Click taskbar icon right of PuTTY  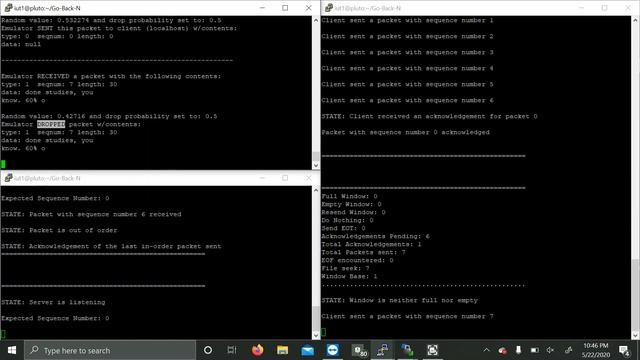click(x=407, y=350)
